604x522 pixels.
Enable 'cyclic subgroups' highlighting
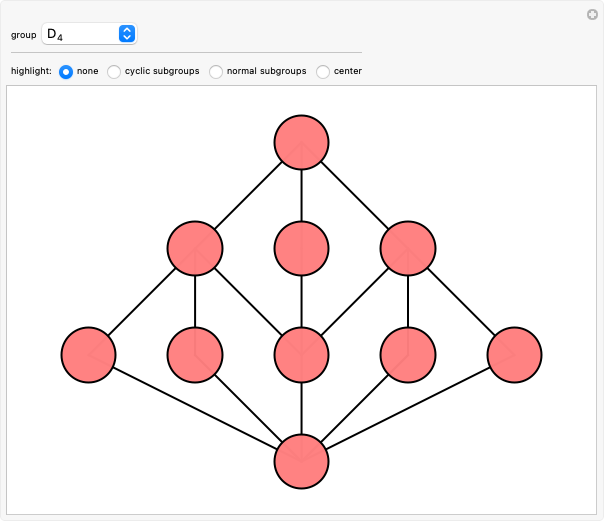coord(114,72)
